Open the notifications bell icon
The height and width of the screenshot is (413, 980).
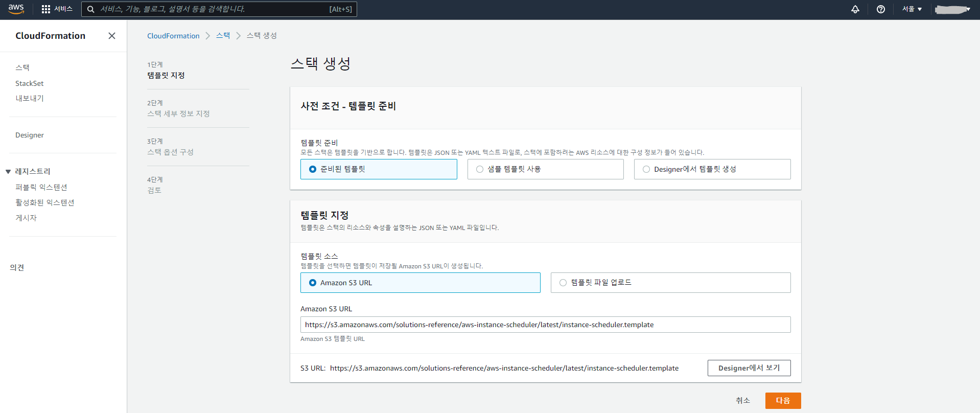click(x=855, y=9)
